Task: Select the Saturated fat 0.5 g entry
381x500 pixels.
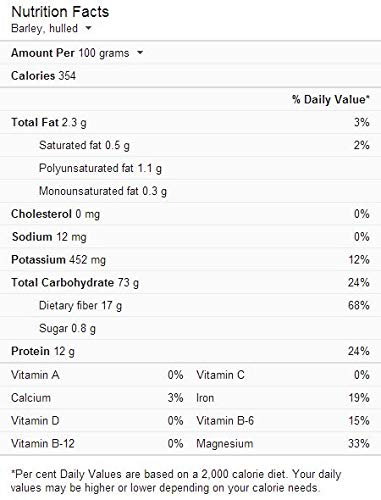Action: click(190, 145)
